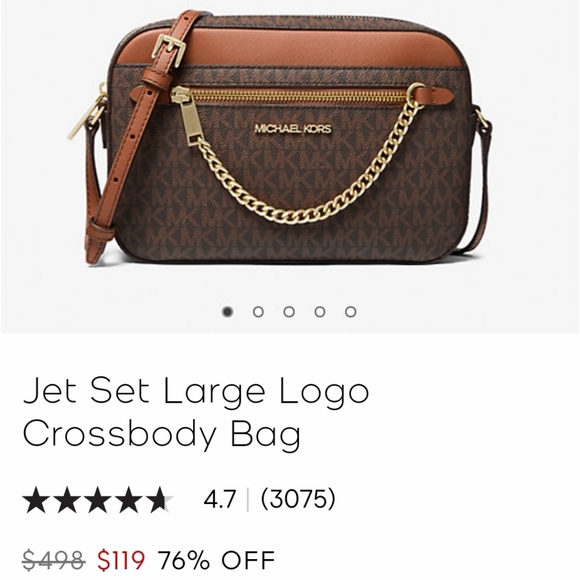Image resolution: width=580 pixels, height=580 pixels.
Task: Click the Michael Kors logo on bag
Action: click(293, 129)
